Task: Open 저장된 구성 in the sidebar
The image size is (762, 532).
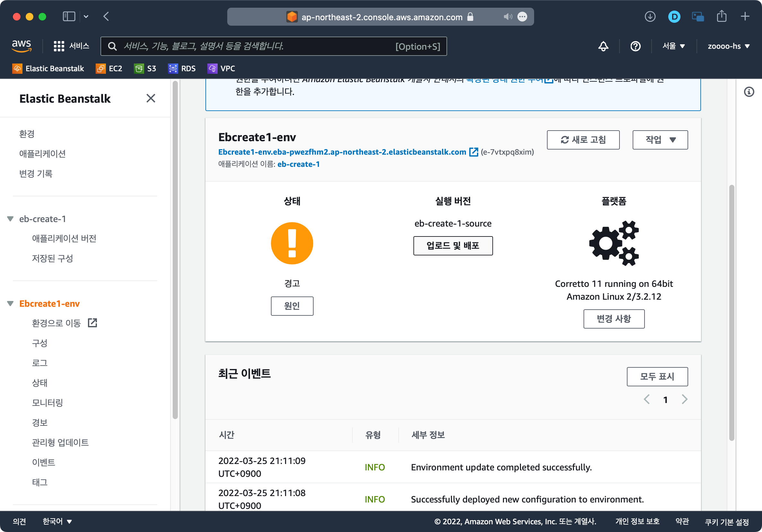Action: coord(52,258)
